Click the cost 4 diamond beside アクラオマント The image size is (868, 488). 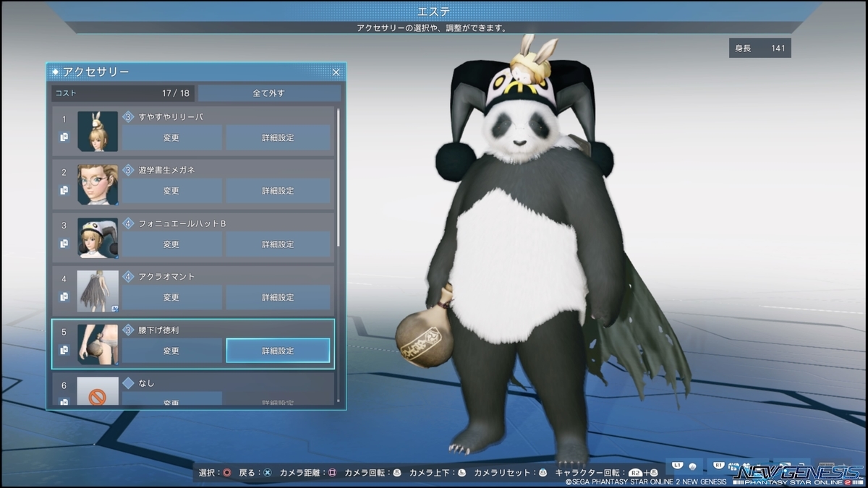[128, 276]
